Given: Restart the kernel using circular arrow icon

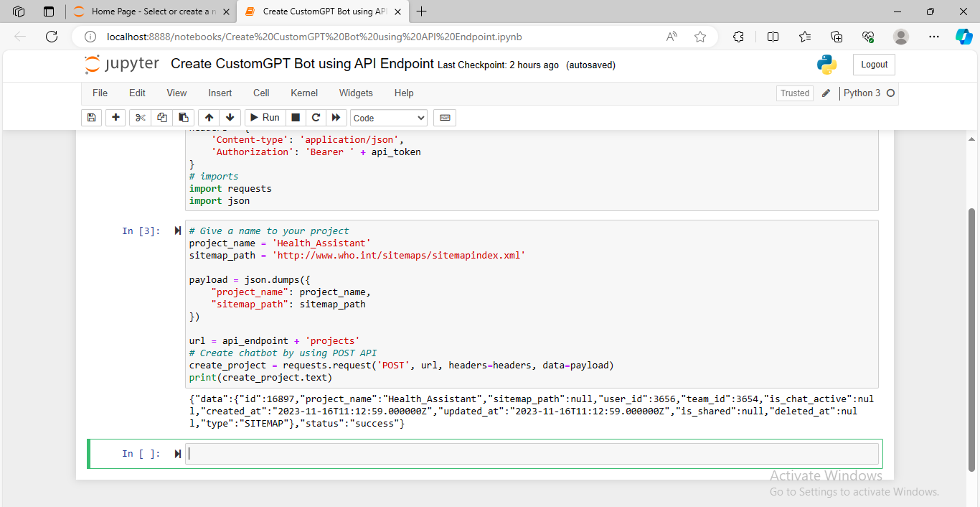Looking at the screenshot, I should 316,117.
